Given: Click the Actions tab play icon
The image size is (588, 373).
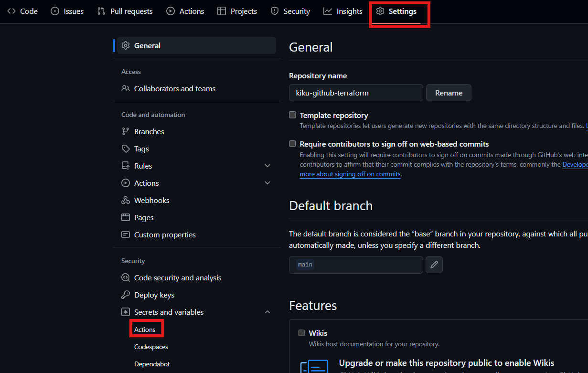Looking at the screenshot, I should (x=171, y=11).
